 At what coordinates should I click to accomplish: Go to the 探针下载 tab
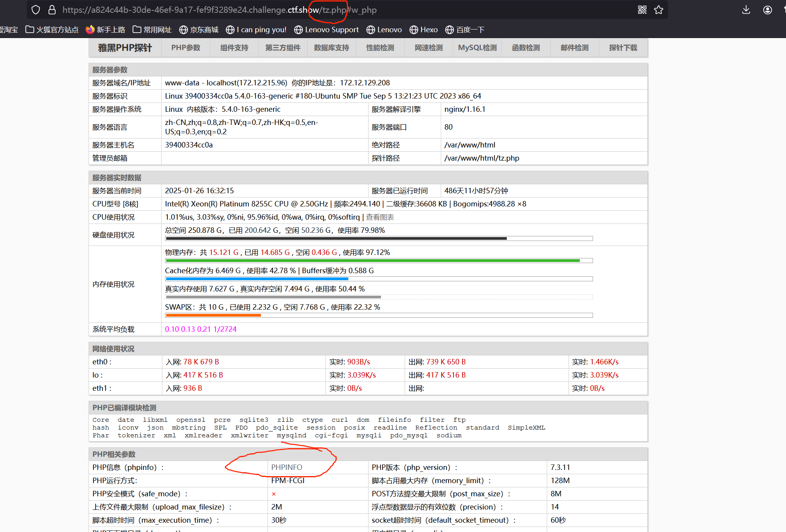click(623, 48)
